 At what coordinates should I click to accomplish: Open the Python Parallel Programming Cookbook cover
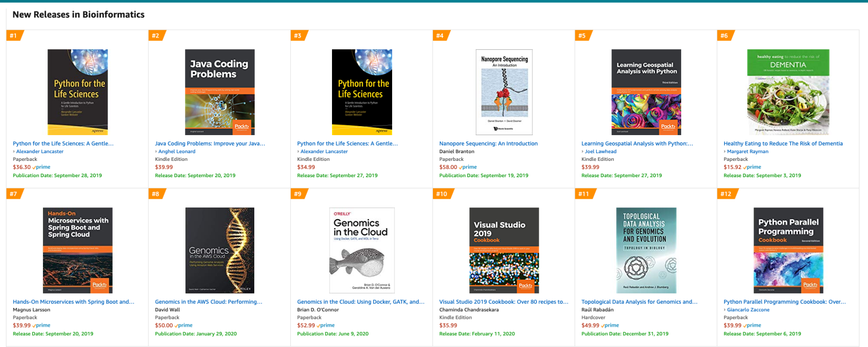coord(788,250)
